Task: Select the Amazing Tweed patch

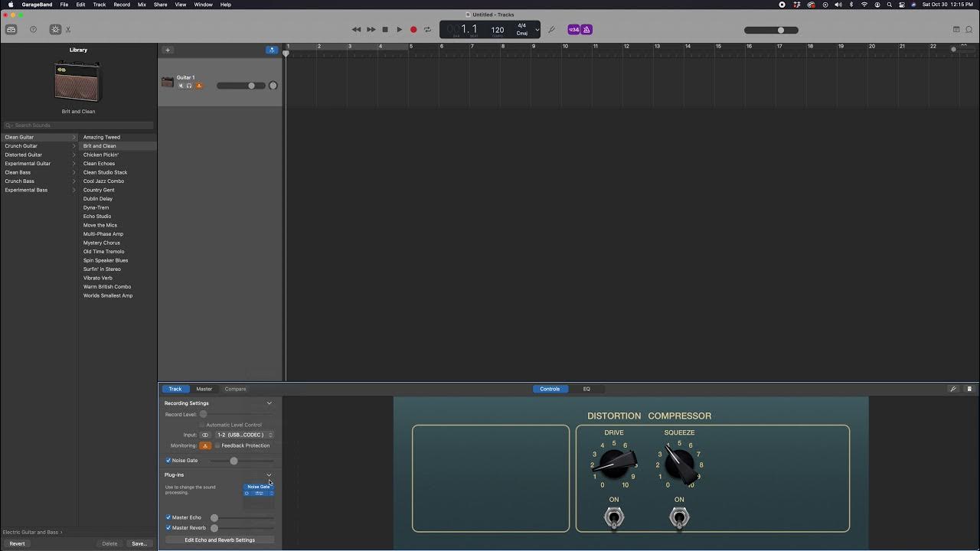Action: [102, 137]
